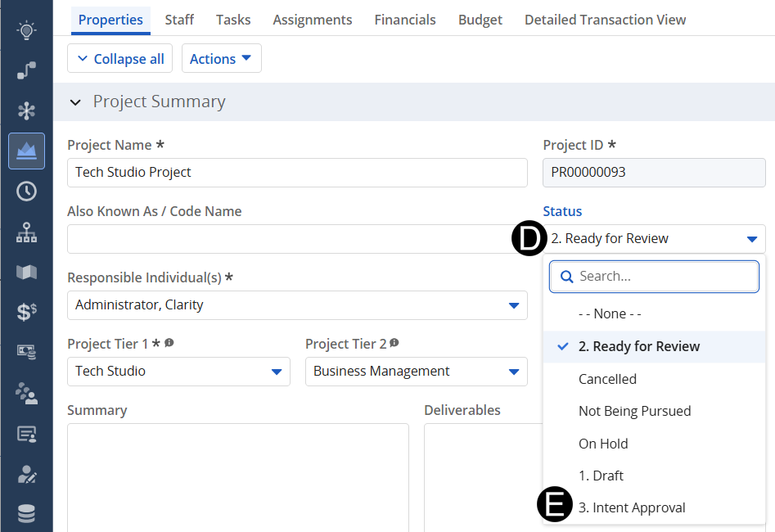Click the lightbulb Ideas icon in sidebar
Screen dimensions: 775x532
[26, 31]
